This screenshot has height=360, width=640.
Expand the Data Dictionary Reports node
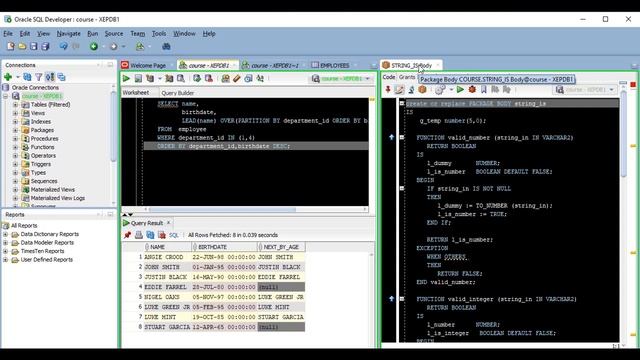(5, 234)
